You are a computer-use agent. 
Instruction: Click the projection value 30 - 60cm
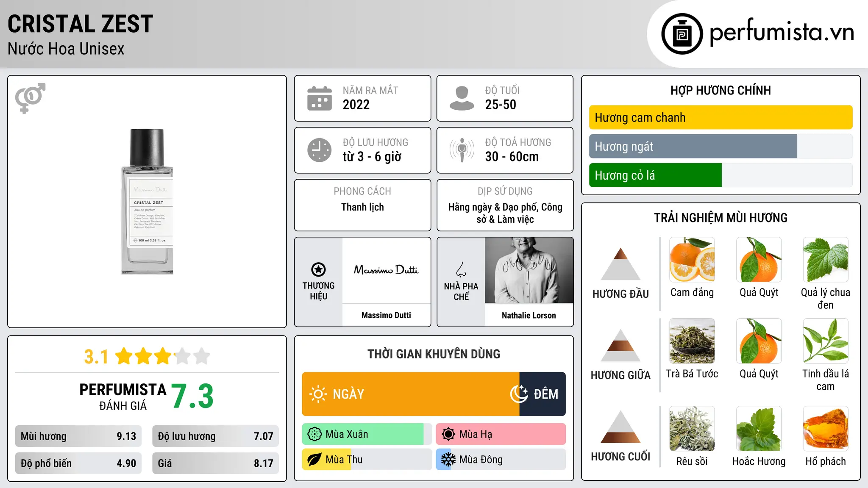pos(512,157)
